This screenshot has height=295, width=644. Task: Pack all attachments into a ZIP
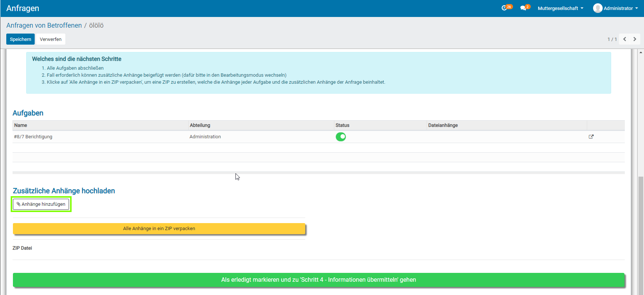coord(159,229)
